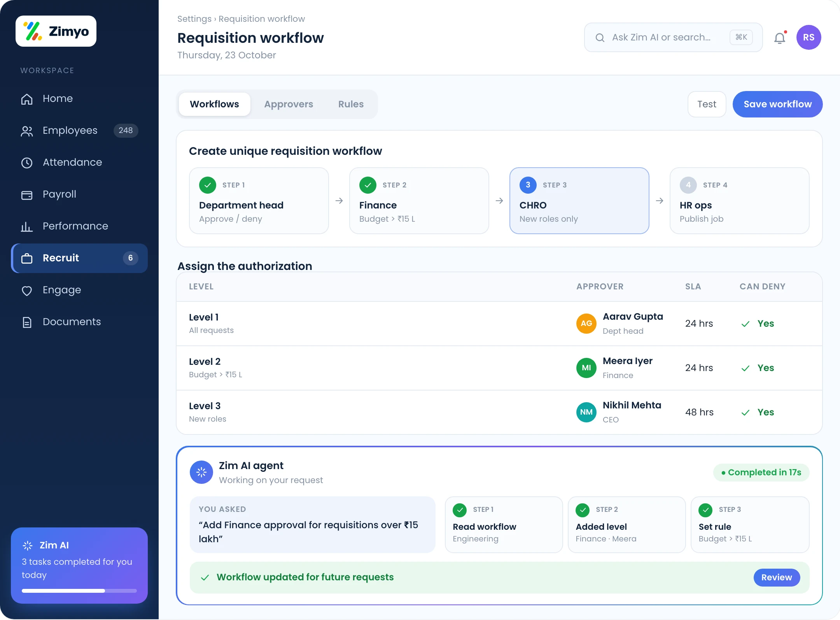
Task: Click the Zim AI agent sparkle icon
Action: coord(201,472)
